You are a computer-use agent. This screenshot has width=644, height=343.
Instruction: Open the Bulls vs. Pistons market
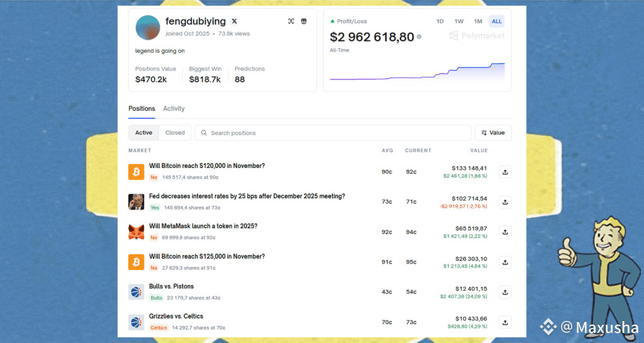(171, 286)
